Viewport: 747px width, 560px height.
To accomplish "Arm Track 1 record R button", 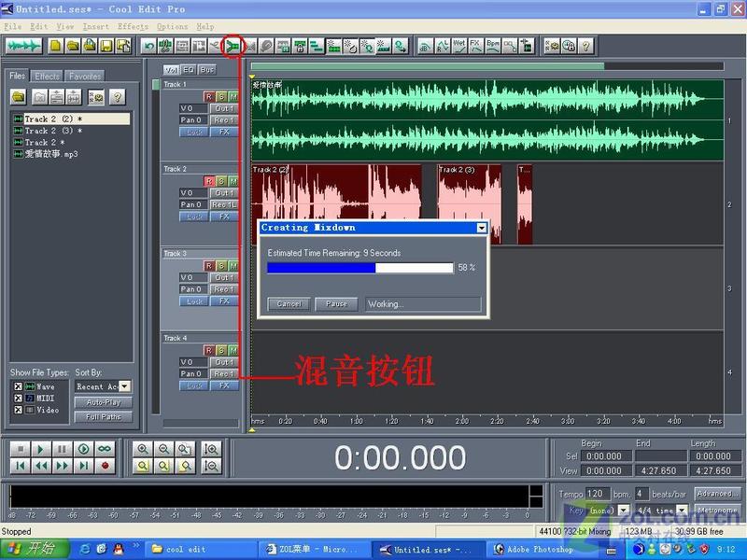I will tap(208, 97).
